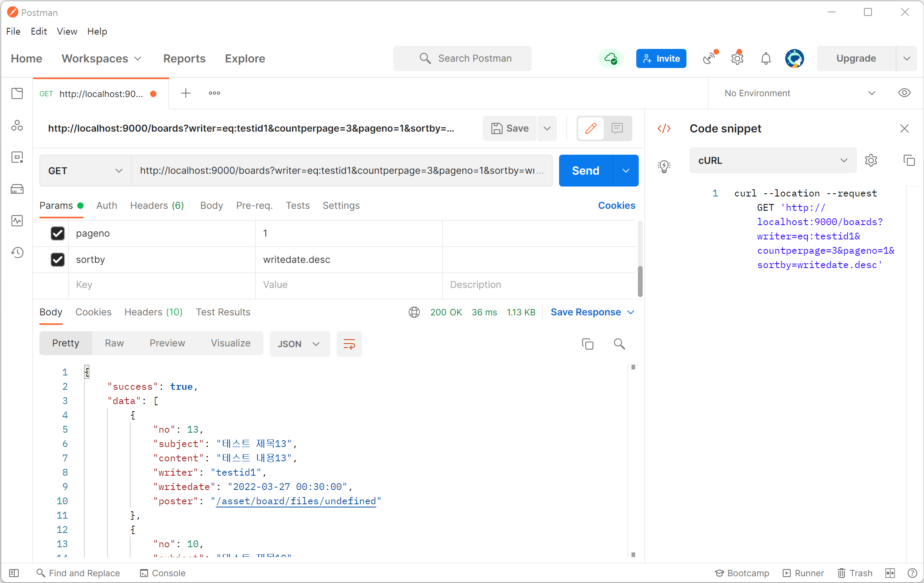Viewport: 924px width, 583px height.
Task: Open environment quick look eye icon
Action: (x=904, y=93)
